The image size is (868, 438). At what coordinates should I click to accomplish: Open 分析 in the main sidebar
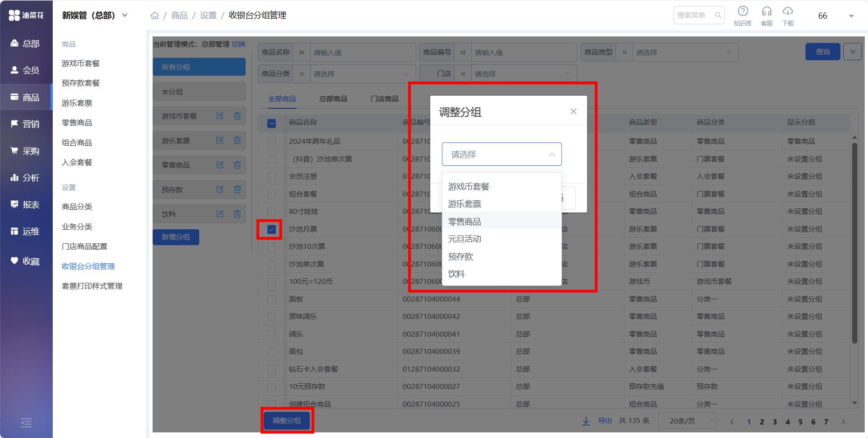coord(26,178)
